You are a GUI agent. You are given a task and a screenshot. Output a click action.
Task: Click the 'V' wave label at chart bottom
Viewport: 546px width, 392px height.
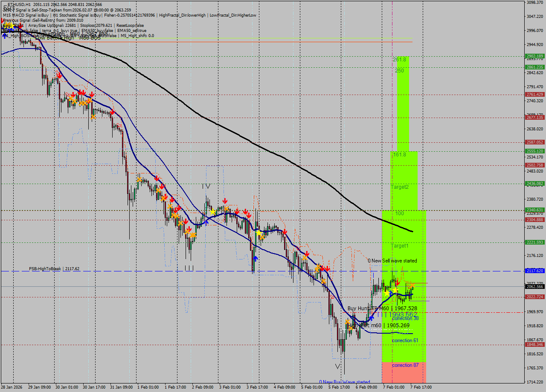coord(338,366)
